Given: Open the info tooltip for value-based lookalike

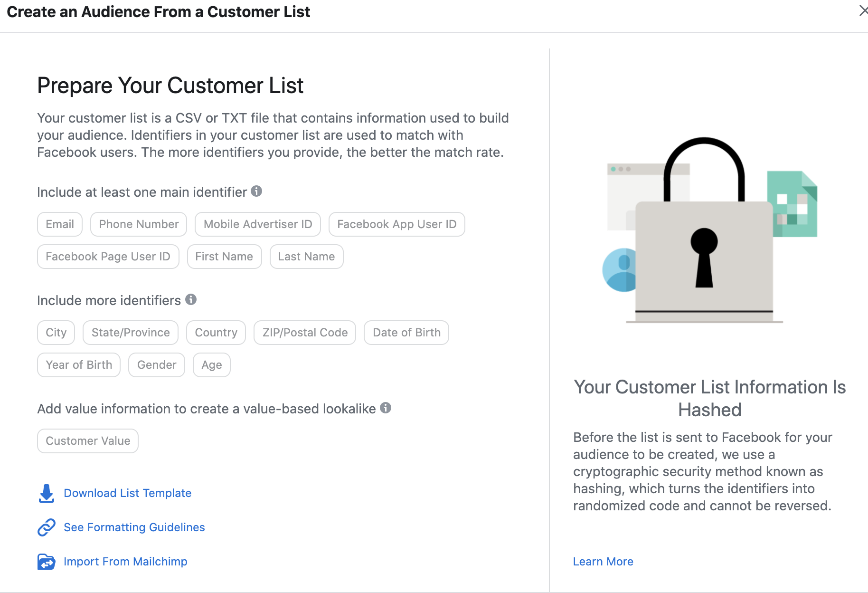Looking at the screenshot, I should (x=386, y=408).
